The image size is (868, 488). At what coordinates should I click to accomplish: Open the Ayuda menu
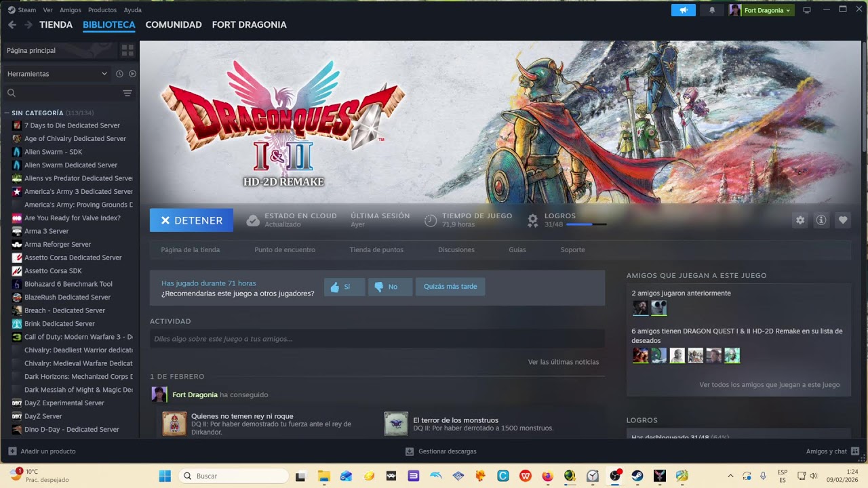click(133, 10)
